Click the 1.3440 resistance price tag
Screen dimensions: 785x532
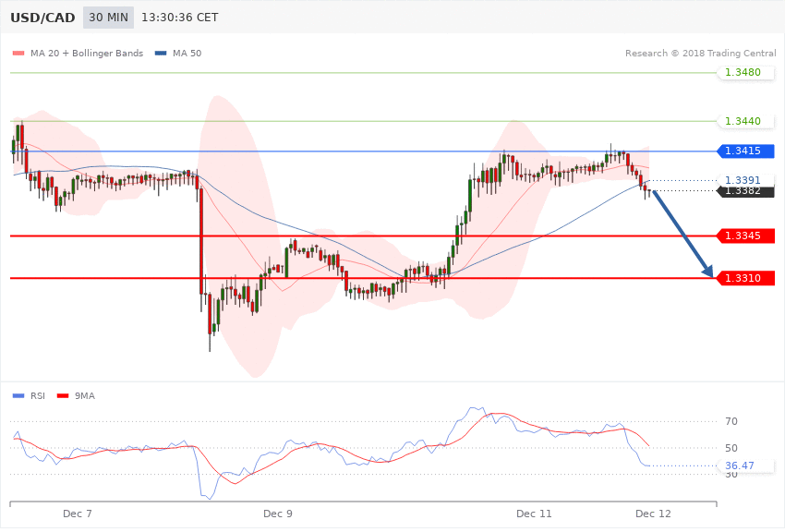(746, 121)
